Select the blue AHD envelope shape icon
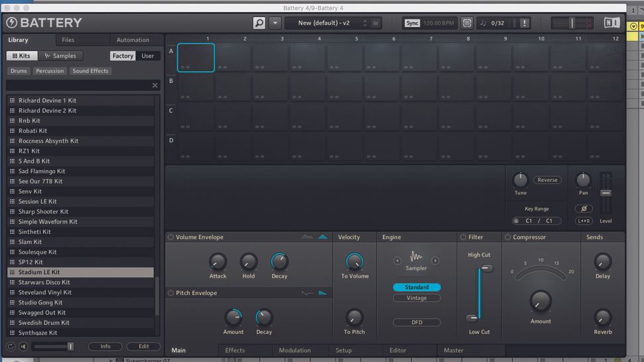The width and height of the screenshot is (644, 362). click(323, 237)
